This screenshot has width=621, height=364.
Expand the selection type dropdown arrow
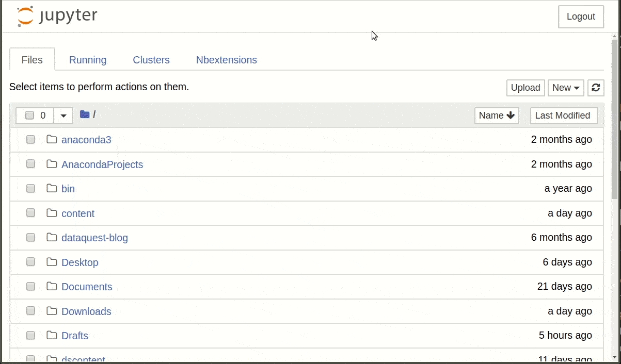[x=63, y=115]
